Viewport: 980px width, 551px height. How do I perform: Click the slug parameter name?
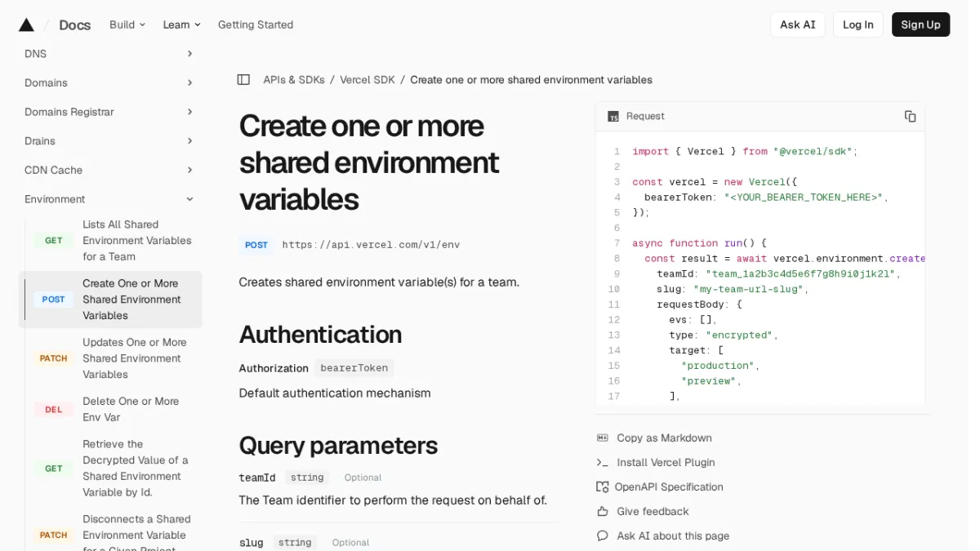[251, 543]
